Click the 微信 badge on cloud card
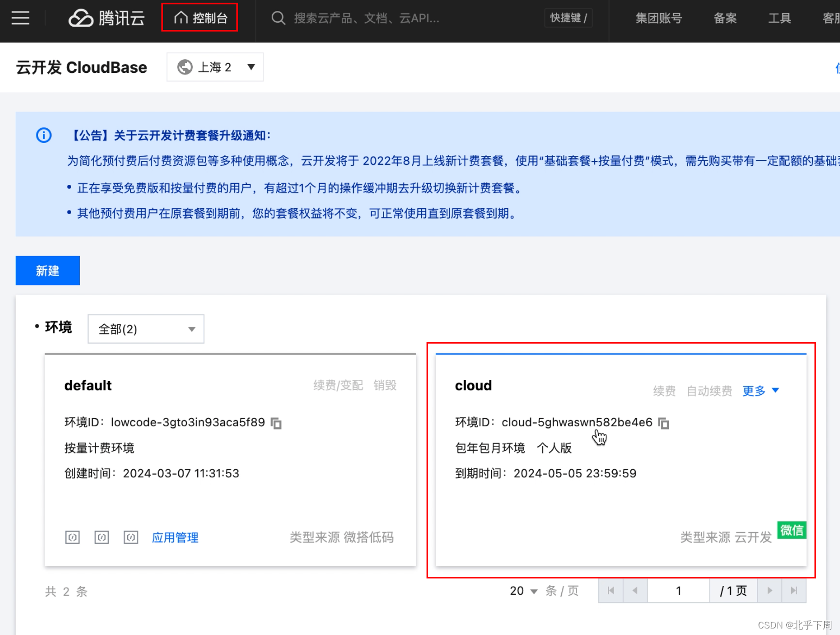840x635 pixels. [792, 530]
